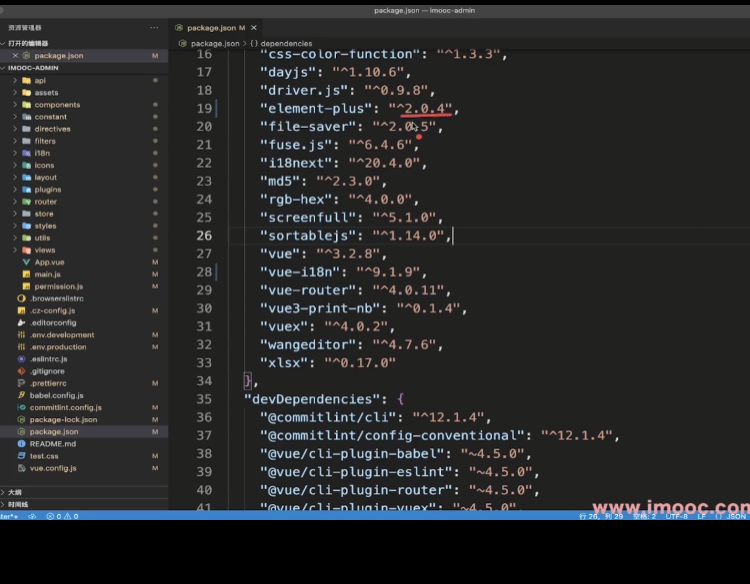Click the errors and warnings status icon

pyautogui.click(x=60, y=516)
